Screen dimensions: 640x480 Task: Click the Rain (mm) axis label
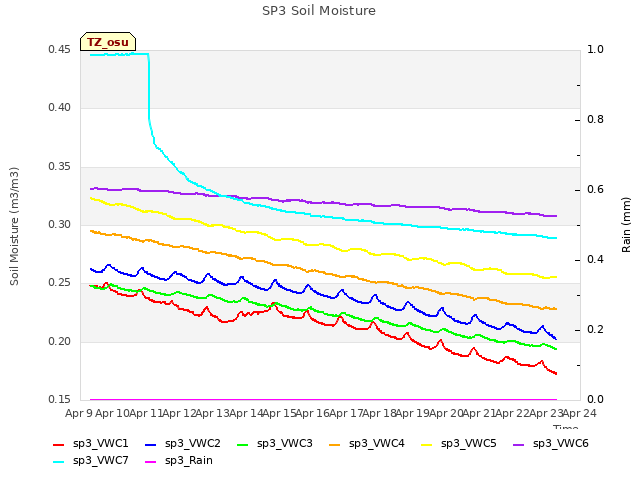626,225
